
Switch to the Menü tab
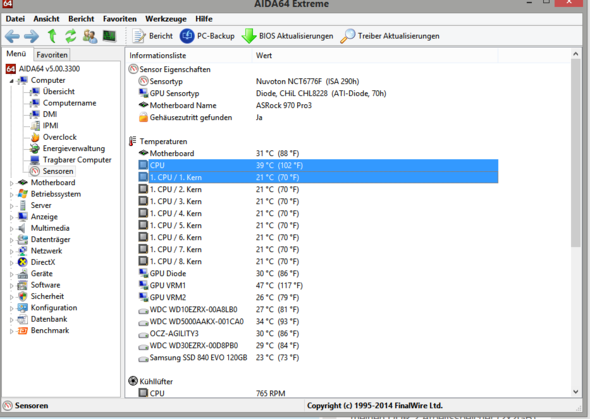tap(16, 54)
